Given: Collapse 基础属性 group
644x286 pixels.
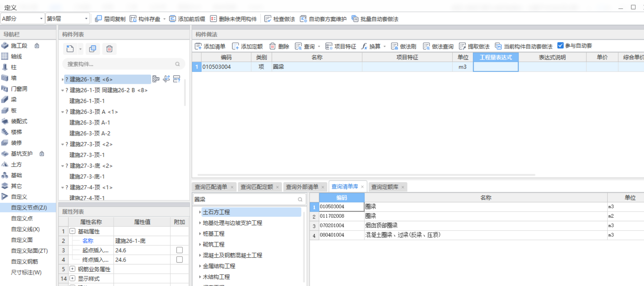Looking at the screenshot, I should coord(72,231).
